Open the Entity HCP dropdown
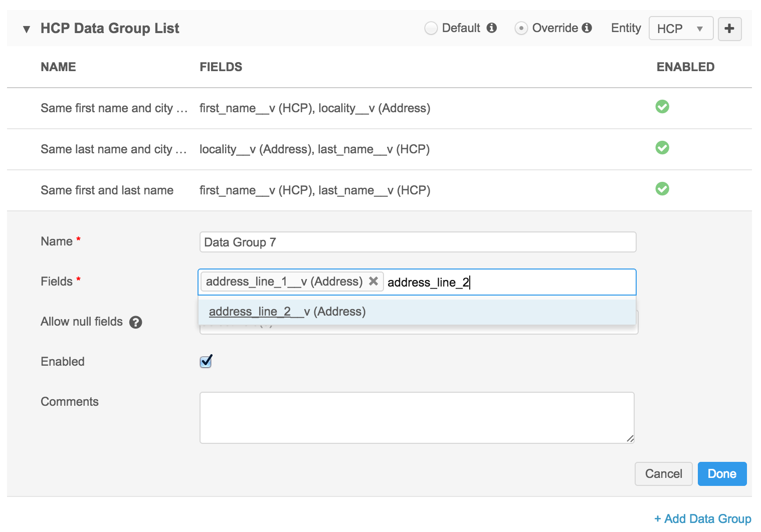761x532 pixels. (x=680, y=29)
